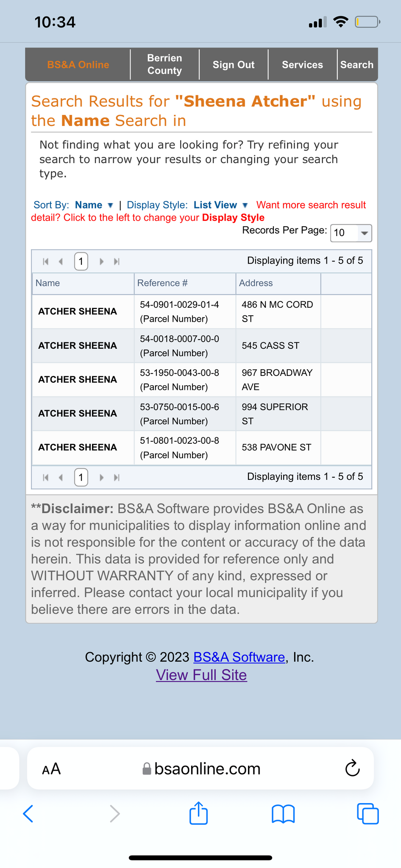
Task: Open the AA reader options
Action: [51, 769]
